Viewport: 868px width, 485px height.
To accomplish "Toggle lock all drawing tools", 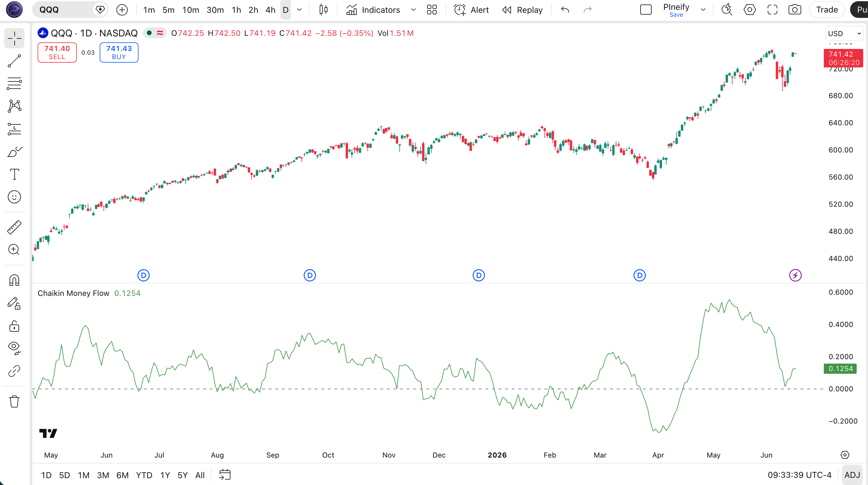I will (14, 326).
